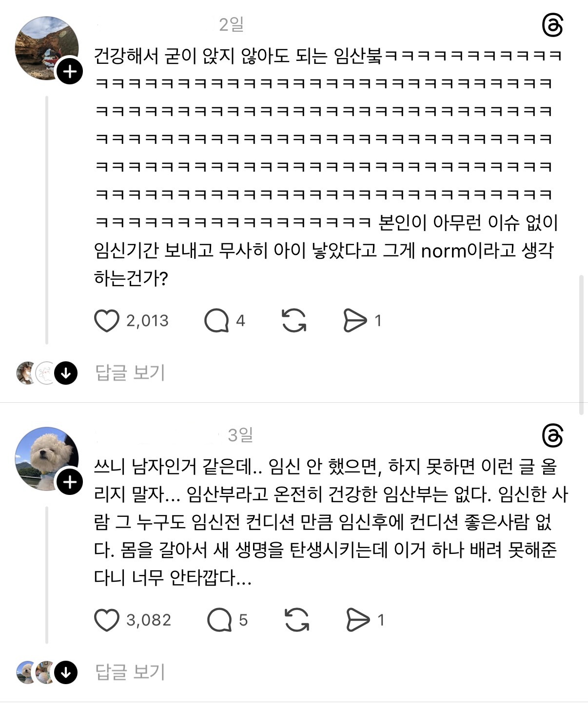Repost the second post with dog avatar
This screenshot has height=709, width=588.
(x=296, y=620)
